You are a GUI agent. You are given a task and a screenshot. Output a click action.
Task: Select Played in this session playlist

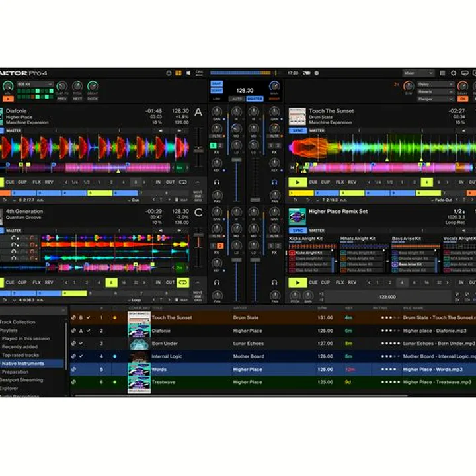click(26, 338)
